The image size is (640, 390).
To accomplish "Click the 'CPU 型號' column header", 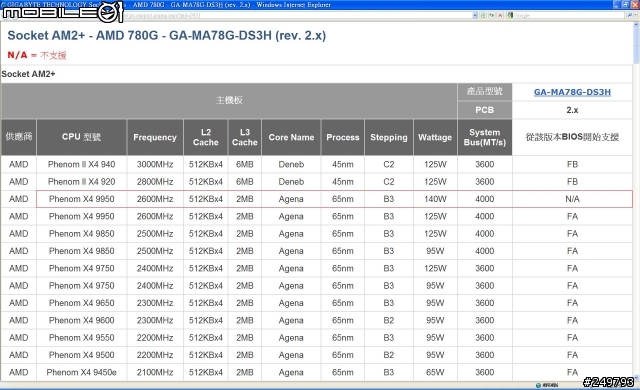I will 81,137.
